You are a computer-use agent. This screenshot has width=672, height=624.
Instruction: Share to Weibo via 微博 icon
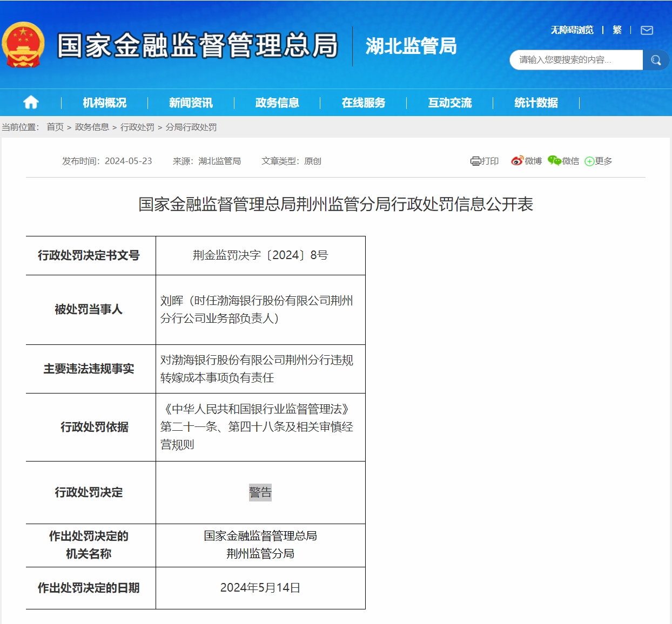pos(526,161)
